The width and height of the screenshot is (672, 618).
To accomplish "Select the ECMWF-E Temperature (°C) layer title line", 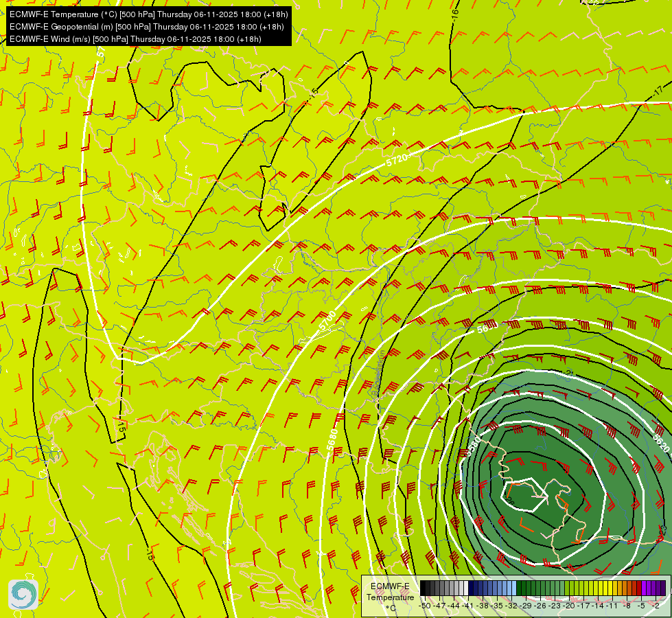I will point(149,14).
